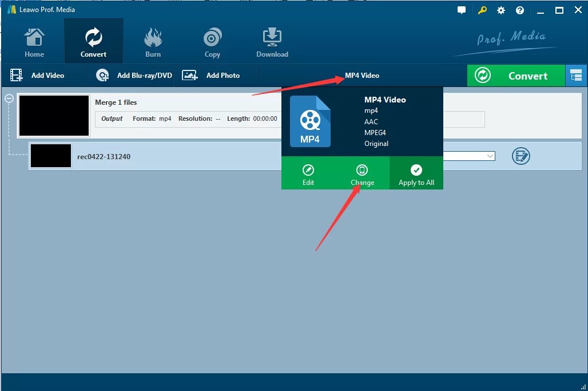588x391 pixels.
Task: Expand the subtitle dropdown on the file row
Action: tap(490, 156)
